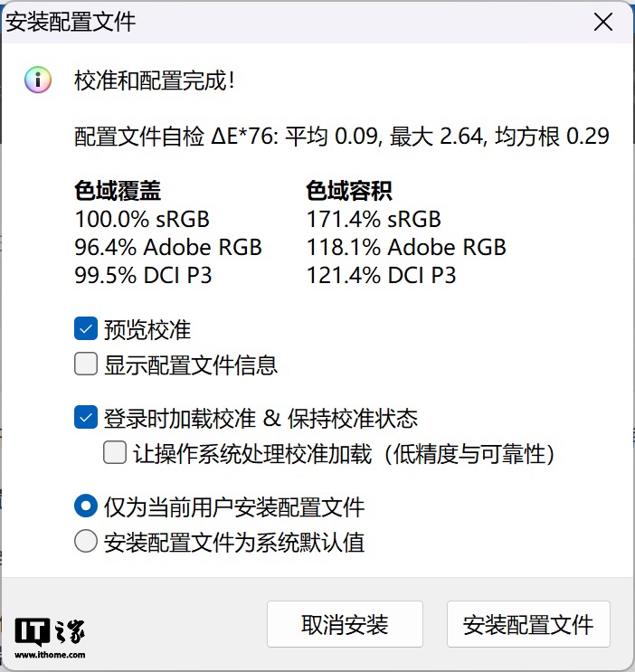Choose 安装配置文件为系统默认值 radio option
Viewport: 635px width, 672px height.
86,542
